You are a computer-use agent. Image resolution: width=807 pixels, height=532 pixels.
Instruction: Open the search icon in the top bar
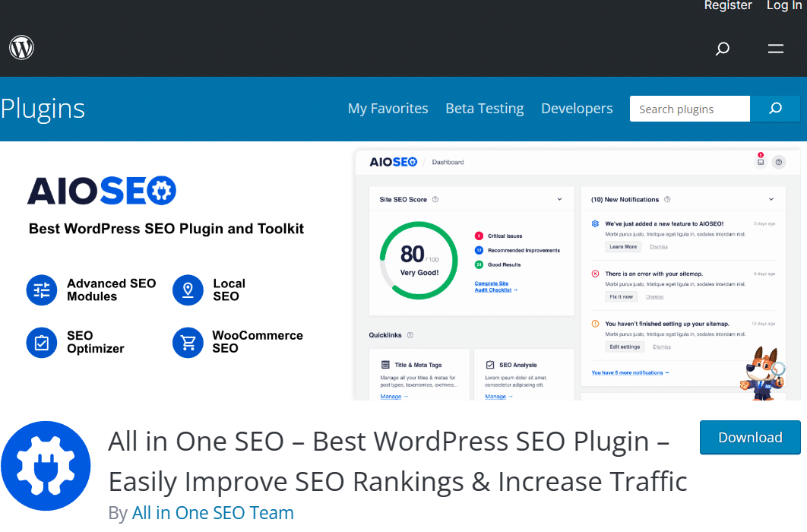tap(722, 49)
